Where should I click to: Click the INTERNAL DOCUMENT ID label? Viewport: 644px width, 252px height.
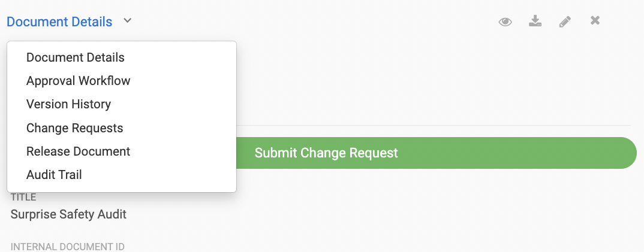click(x=67, y=247)
